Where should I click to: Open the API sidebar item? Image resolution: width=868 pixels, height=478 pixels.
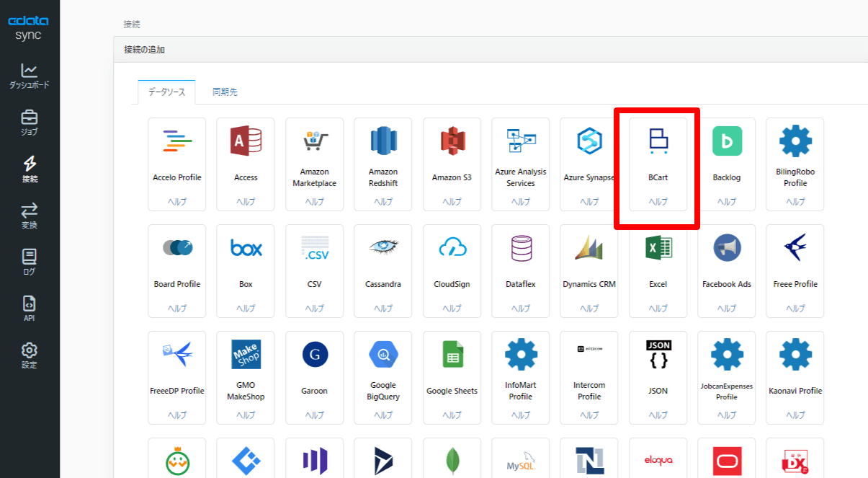tap(30, 309)
